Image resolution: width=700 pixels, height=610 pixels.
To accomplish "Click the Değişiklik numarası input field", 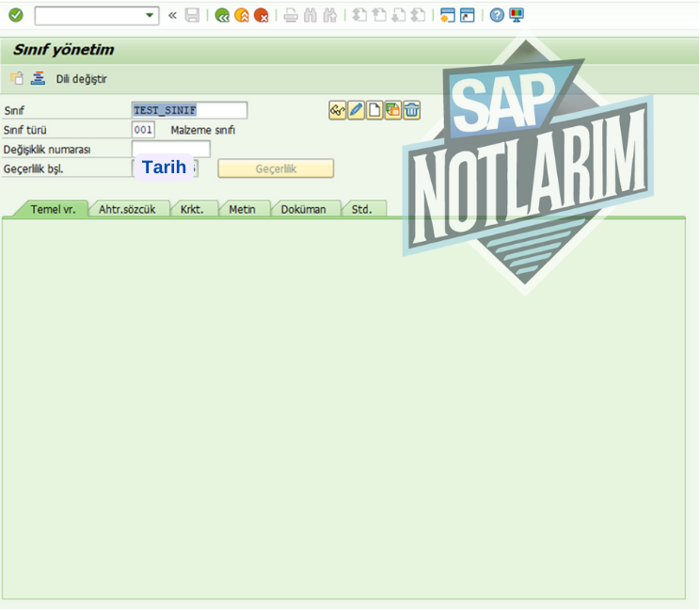I will tap(171, 149).
